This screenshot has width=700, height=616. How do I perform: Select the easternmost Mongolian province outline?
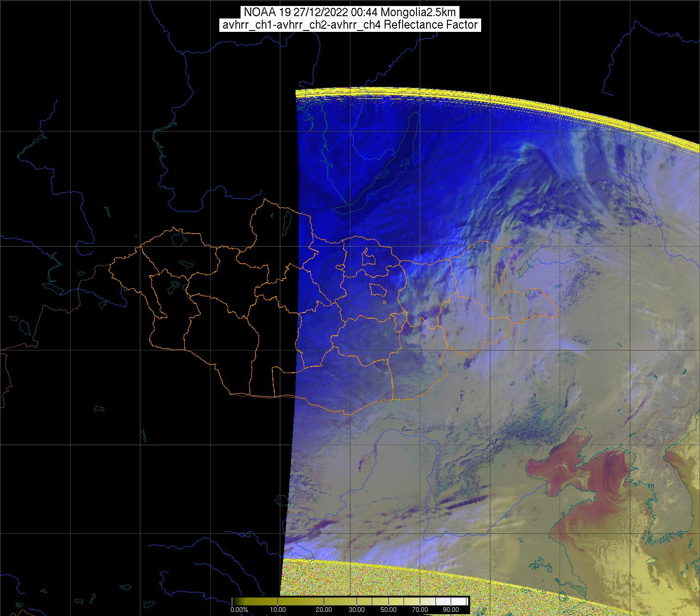click(531, 302)
